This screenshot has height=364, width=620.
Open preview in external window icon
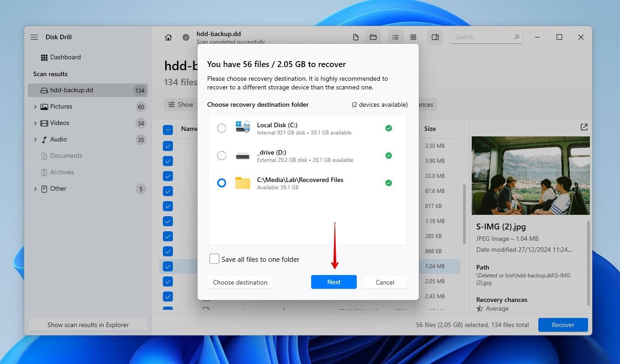pyautogui.click(x=584, y=127)
